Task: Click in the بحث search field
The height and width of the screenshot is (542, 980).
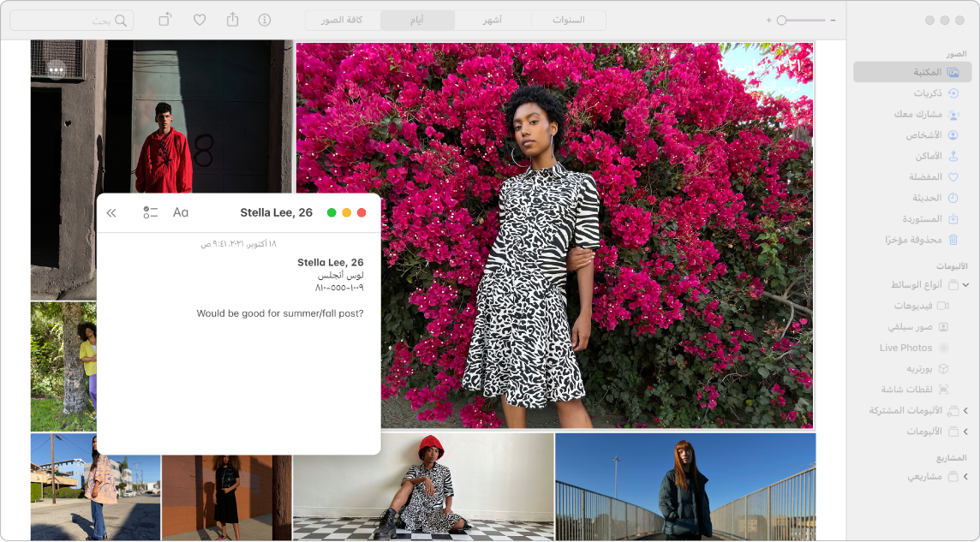Action: [x=72, y=21]
